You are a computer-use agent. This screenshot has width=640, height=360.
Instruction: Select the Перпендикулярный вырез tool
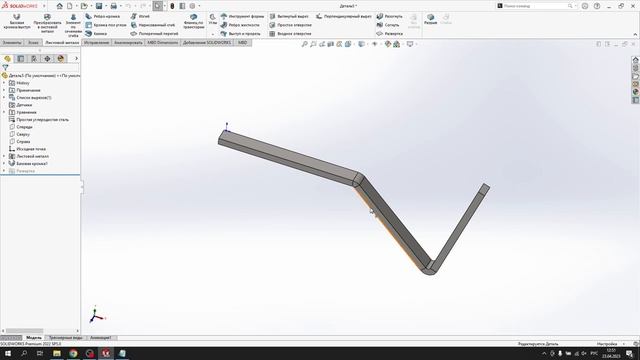click(x=344, y=16)
